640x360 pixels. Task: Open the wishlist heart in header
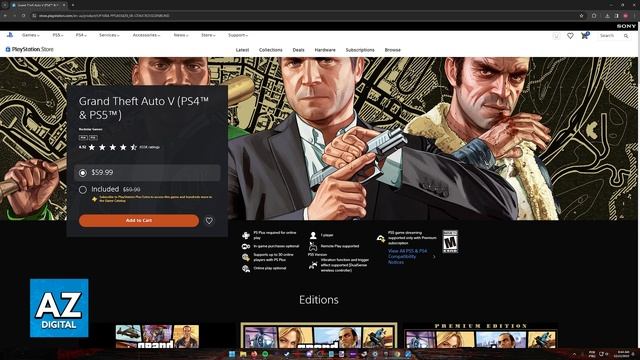[570, 36]
